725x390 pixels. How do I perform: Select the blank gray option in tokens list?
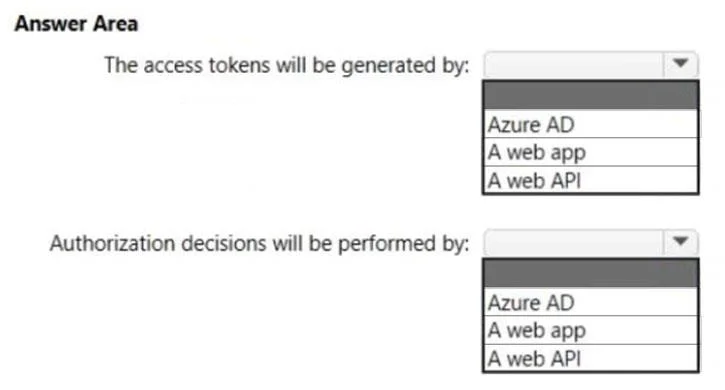coord(590,95)
